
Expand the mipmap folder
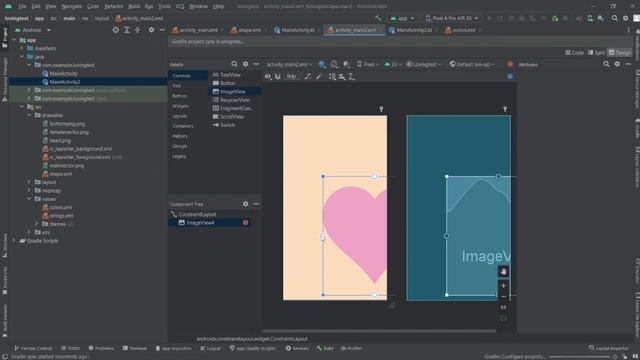coord(29,191)
